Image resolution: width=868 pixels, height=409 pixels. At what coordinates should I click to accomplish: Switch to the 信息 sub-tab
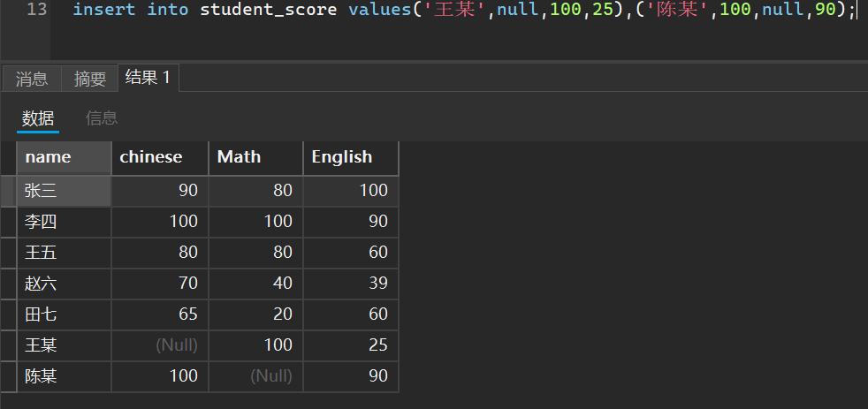(x=102, y=117)
